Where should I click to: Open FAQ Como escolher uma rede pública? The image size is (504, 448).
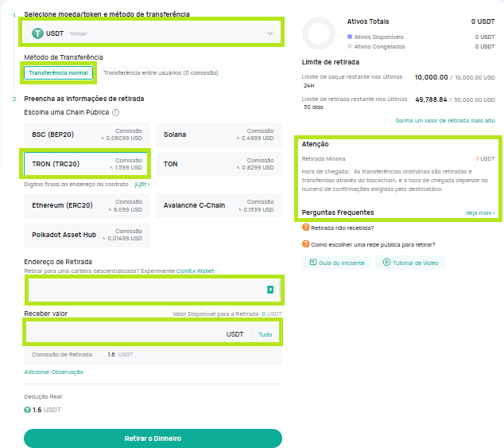[373, 244]
